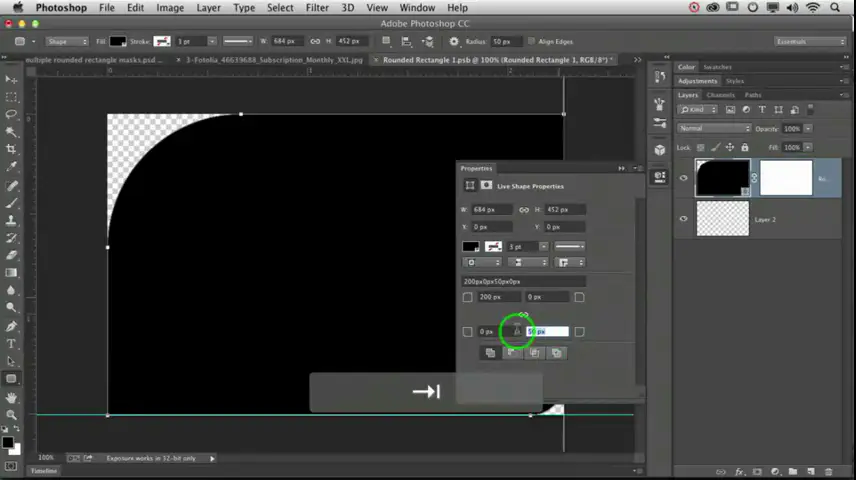Open the Timeline panel tab

44,470
